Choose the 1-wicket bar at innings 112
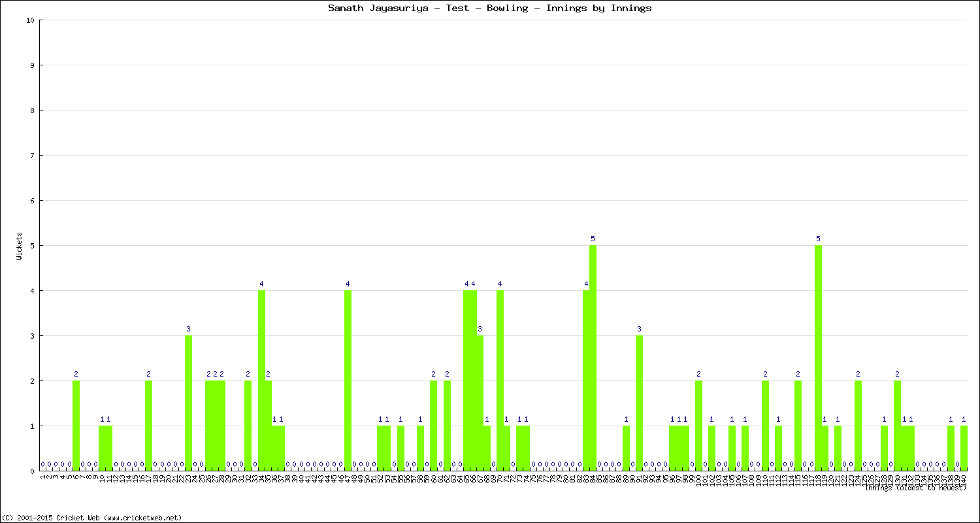980x523 pixels. (778, 448)
